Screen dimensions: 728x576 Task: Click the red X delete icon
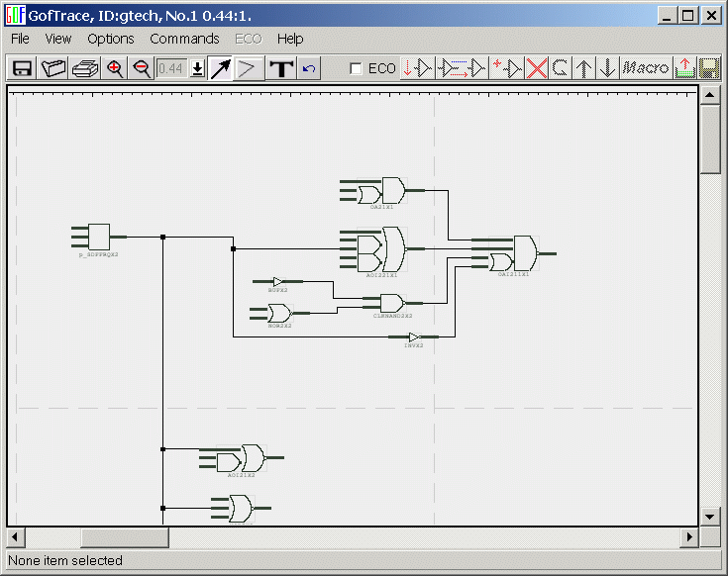[537, 68]
